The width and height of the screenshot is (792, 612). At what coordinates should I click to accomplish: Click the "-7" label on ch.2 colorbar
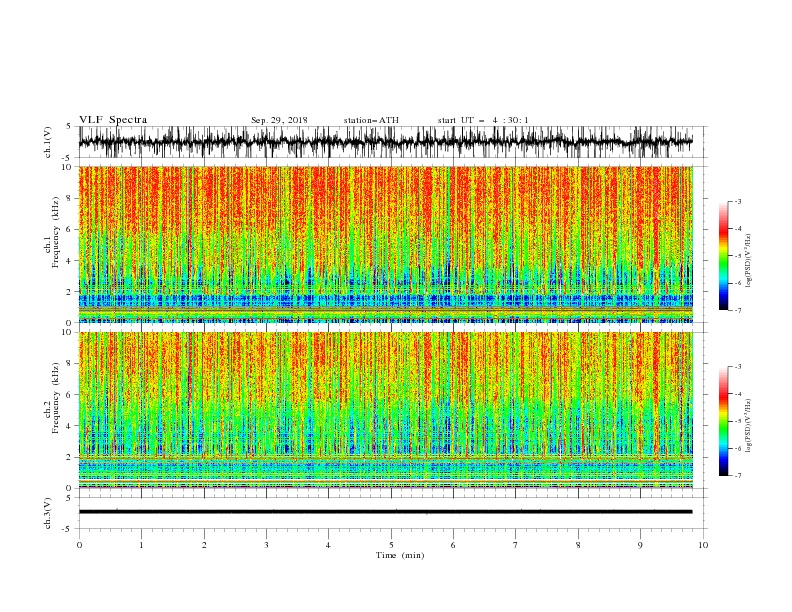737,476
